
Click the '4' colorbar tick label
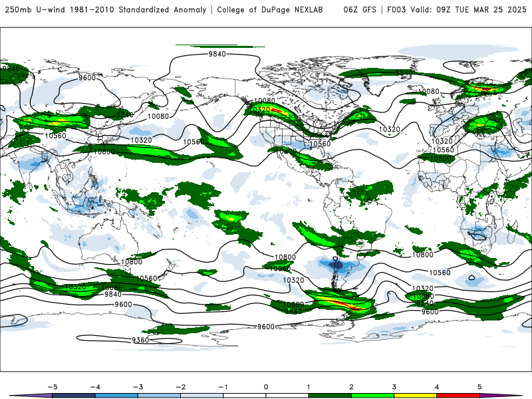coord(437,387)
